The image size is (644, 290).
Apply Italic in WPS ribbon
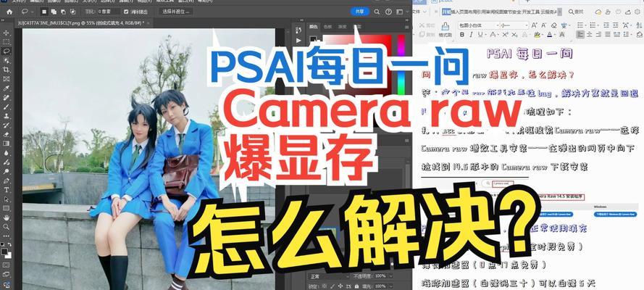tap(471, 35)
